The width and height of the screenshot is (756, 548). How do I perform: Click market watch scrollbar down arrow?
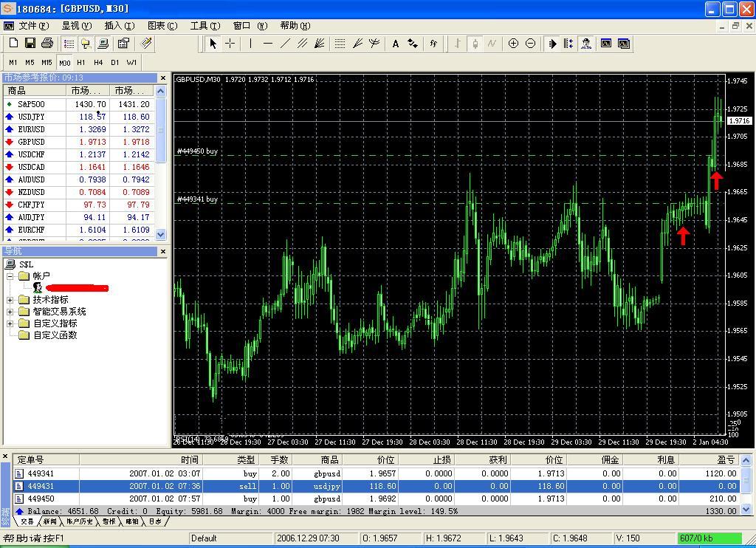coord(162,234)
